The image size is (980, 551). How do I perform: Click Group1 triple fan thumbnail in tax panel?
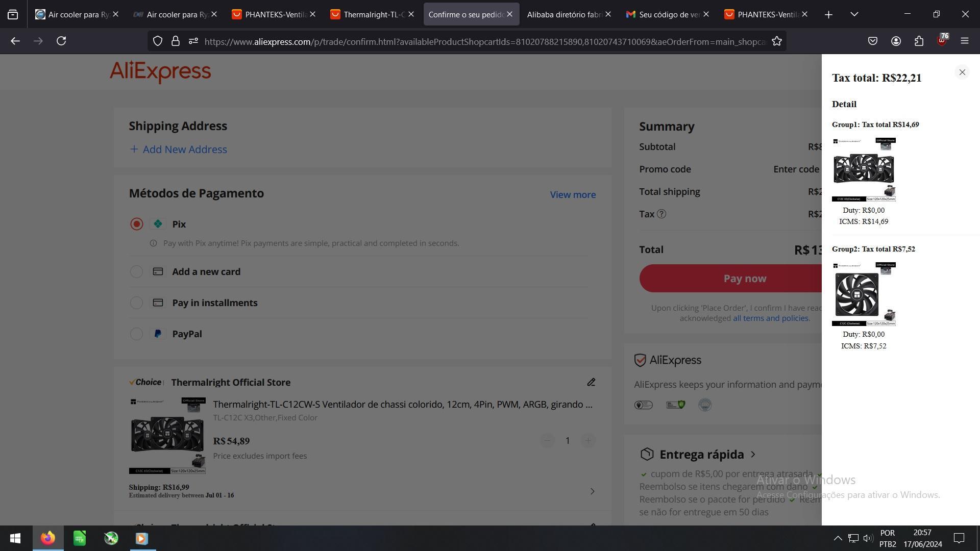864,169
